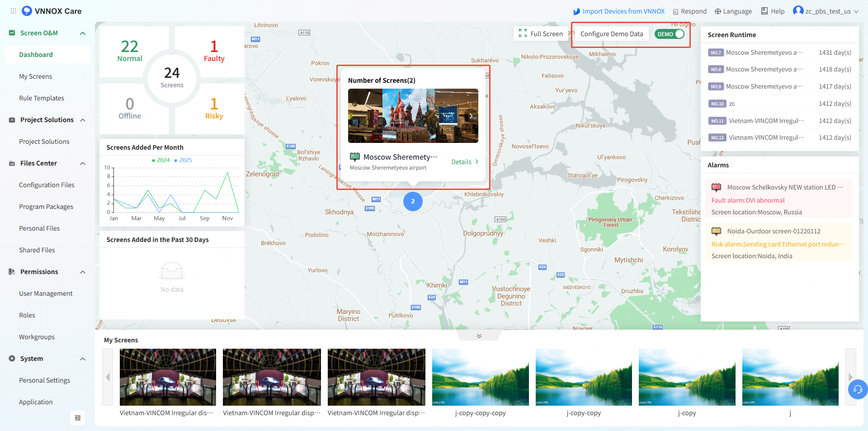Toggle the DEMO data switch

click(670, 34)
